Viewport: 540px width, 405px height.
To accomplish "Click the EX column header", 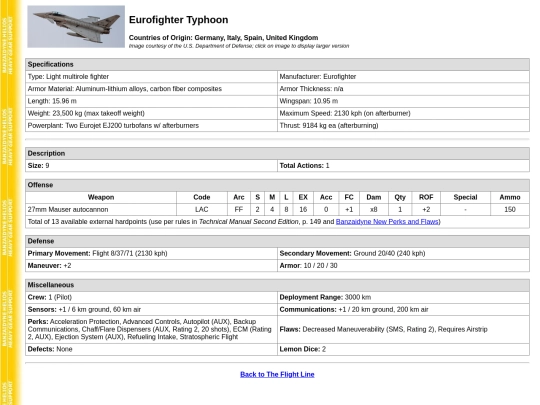I will (x=303, y=197).
